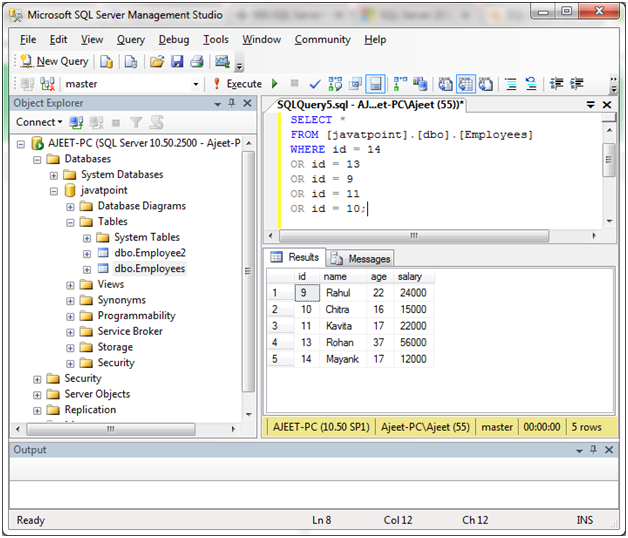Click the Increase Indent icon
The width and height of the screenshot is (628, 538).
click(577, 84)
